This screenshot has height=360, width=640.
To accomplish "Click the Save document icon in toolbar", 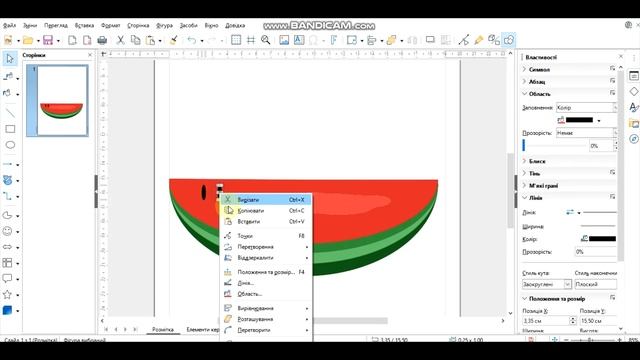I will (x=48, y=40).
